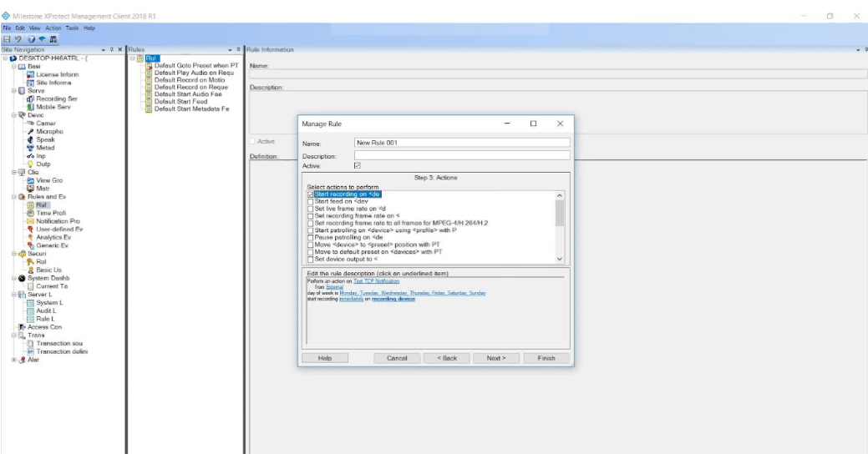Click the actions list scroll up arrow
Screen dimensions: 868x464
(x=560, y=195)
